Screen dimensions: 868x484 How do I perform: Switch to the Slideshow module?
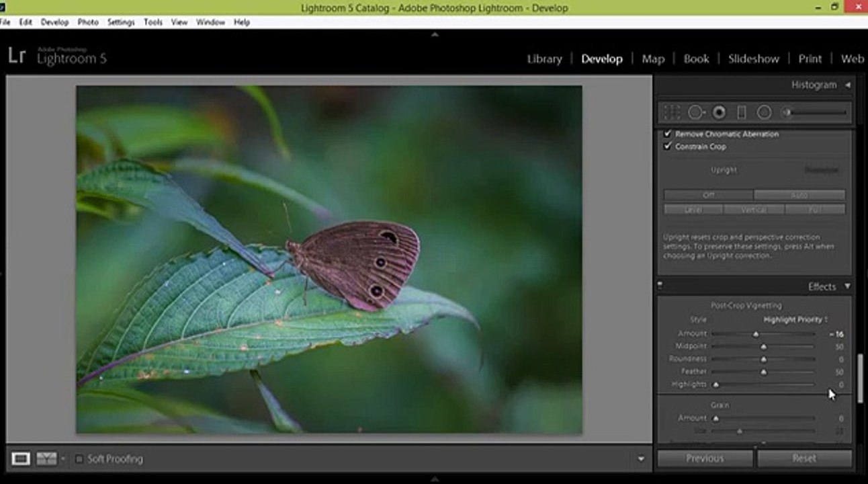click(754, 58)
